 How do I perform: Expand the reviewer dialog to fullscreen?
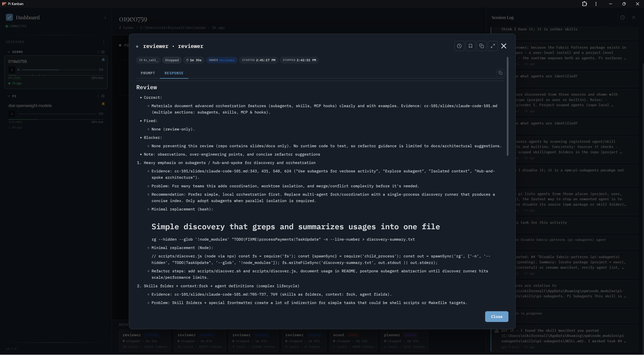tap(493, 46)
